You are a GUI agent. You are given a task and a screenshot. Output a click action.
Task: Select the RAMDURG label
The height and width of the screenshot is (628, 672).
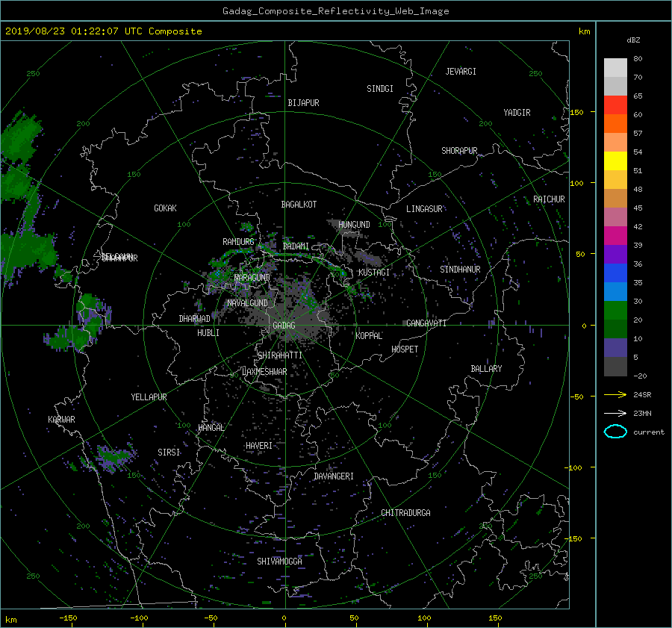pos(238,242)
